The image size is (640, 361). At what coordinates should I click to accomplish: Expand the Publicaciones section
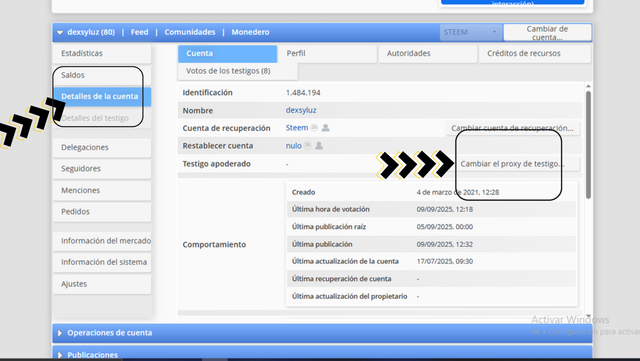(x=322, y=352)
